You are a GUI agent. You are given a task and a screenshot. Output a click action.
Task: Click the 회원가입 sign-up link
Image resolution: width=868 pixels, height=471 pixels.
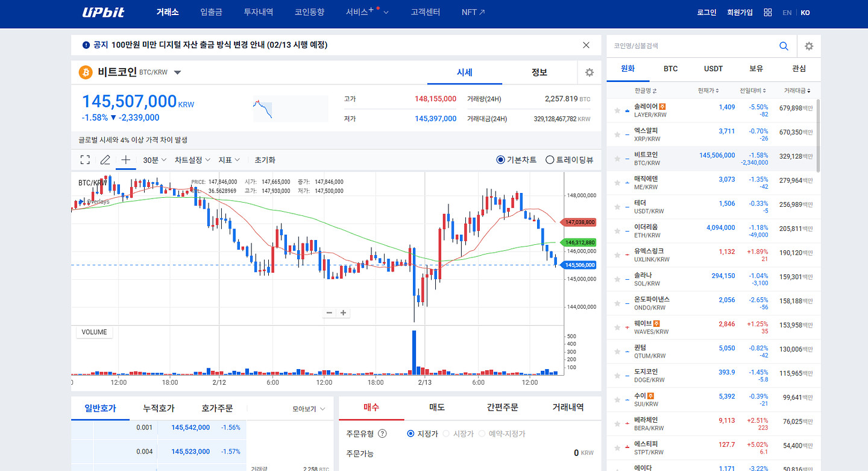click(740, 12)
